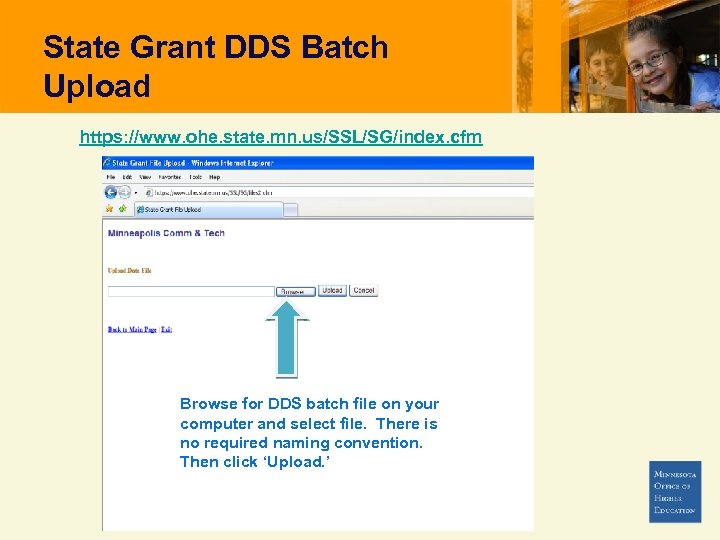Click the Add to Favorites icon
Viewport: 720px width, 540px height.
pos(123,209)
